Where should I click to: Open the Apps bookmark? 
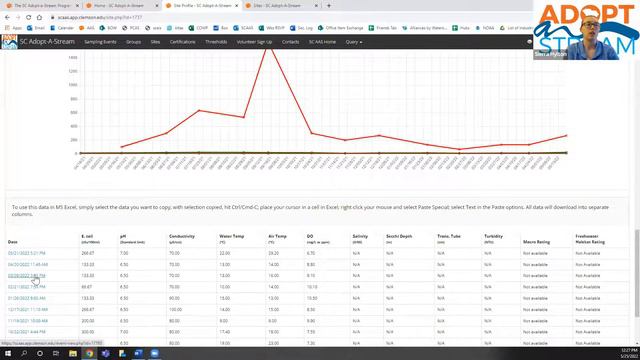coord(13,28)
